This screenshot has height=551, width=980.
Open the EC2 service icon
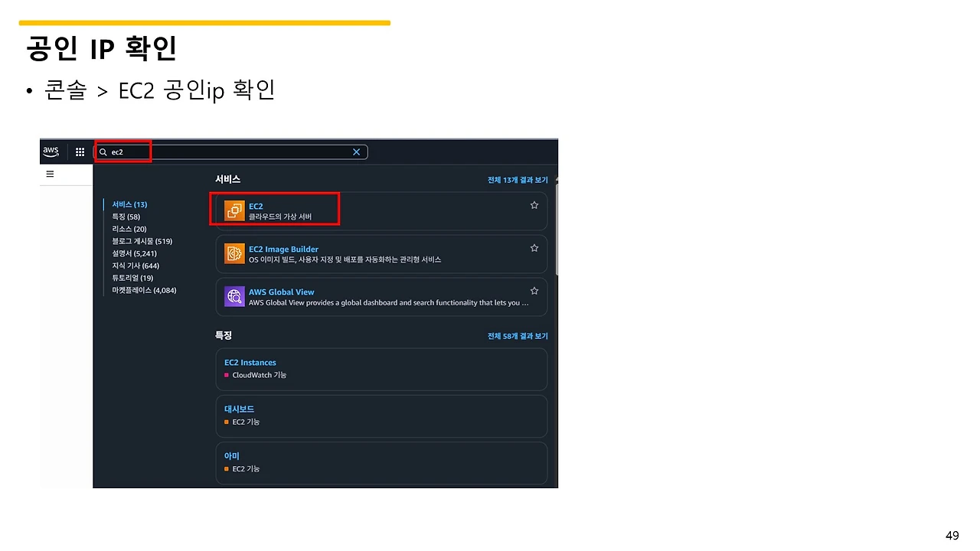pos(234,209)
